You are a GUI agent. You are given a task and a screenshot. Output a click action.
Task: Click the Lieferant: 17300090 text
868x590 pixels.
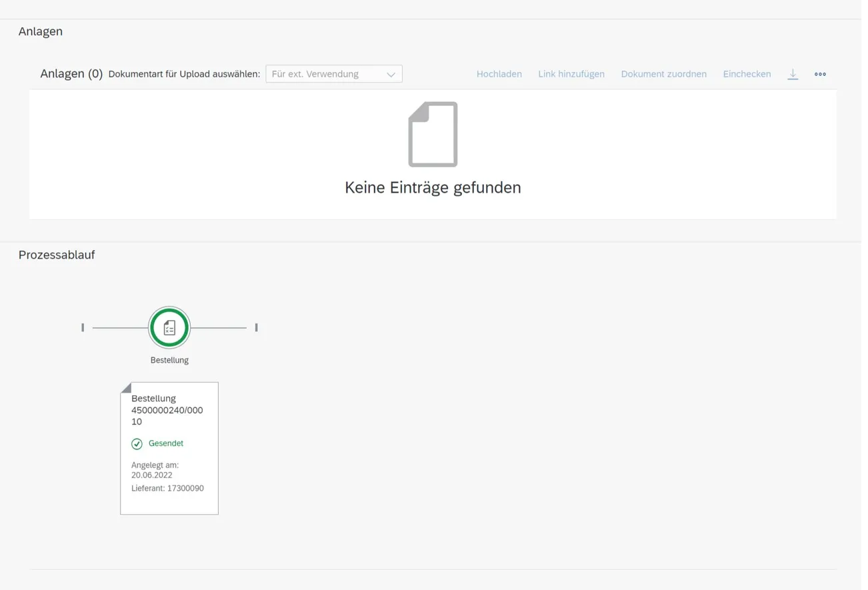[167, 489]
